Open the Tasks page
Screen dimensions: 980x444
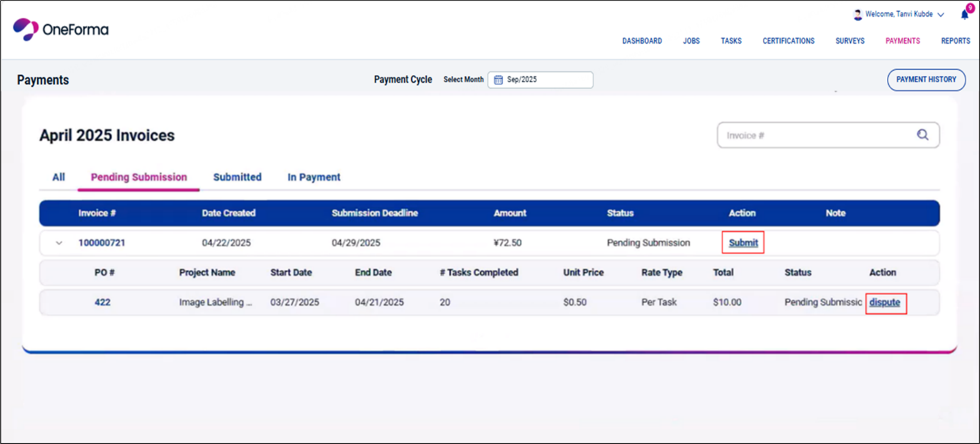click(731, 41)
